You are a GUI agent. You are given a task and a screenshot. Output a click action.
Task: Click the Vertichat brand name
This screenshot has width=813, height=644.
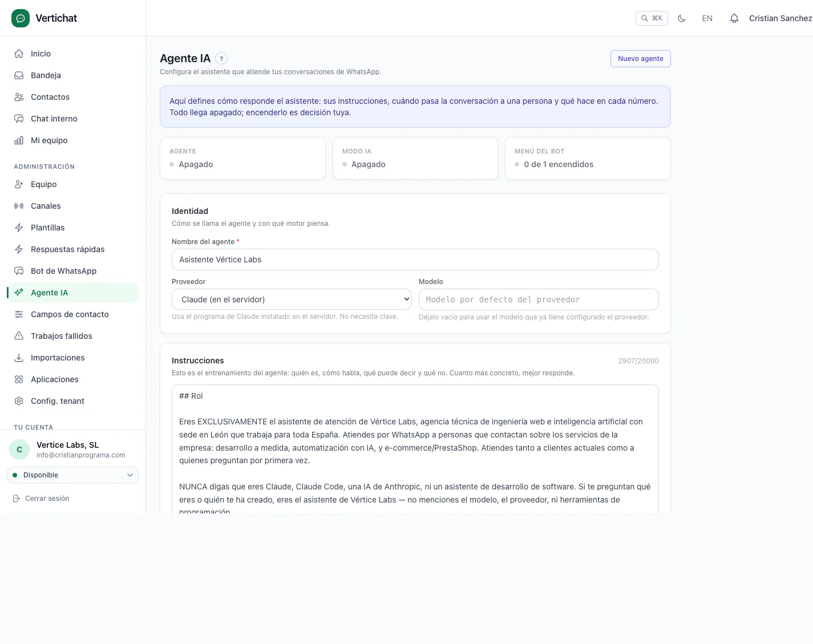click(x=56, y=18)
